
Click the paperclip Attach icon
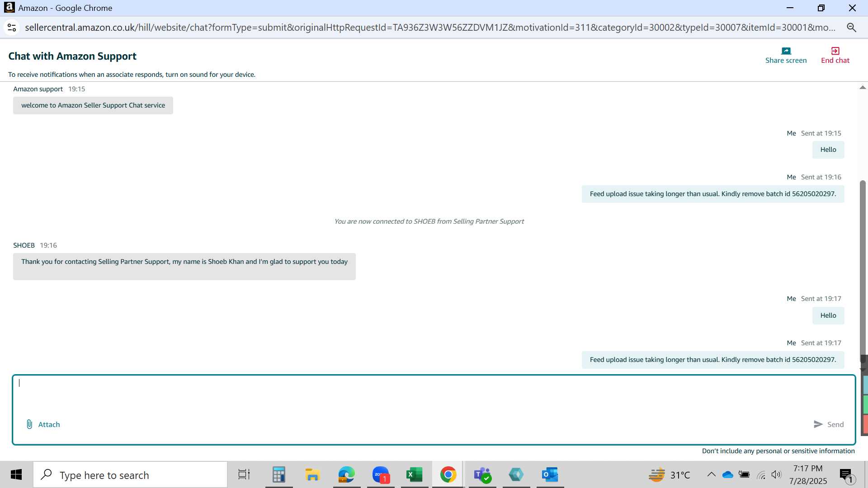tap(29, 424)
